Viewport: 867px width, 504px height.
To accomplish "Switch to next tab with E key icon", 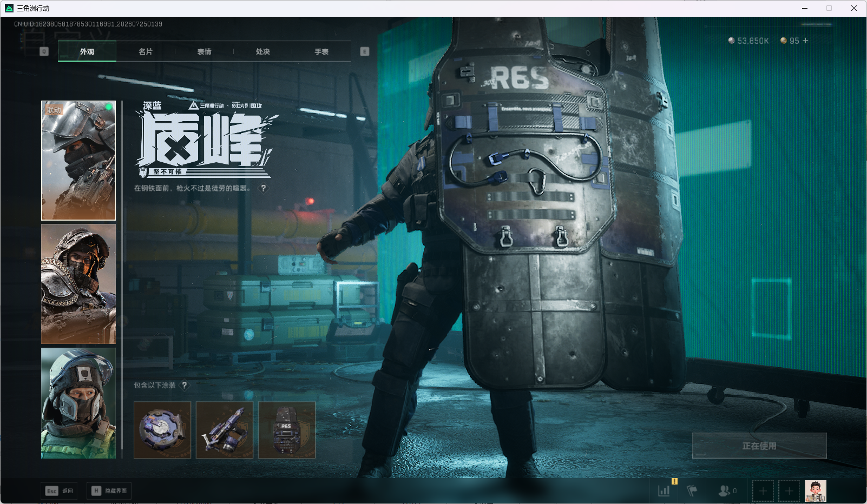I will tap(365, 51).
